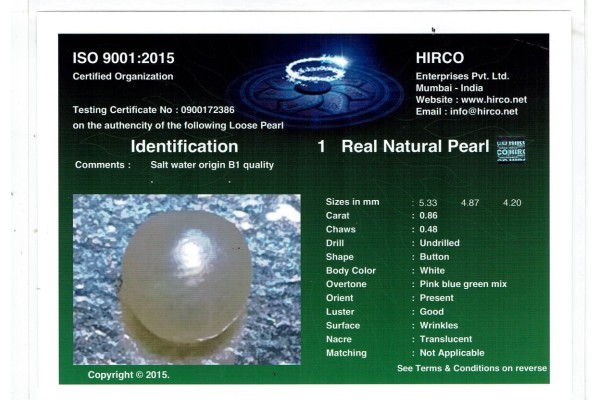Select the 'HIRCO' company name
The width and height of the screenshot is (600, 400).
440,58
